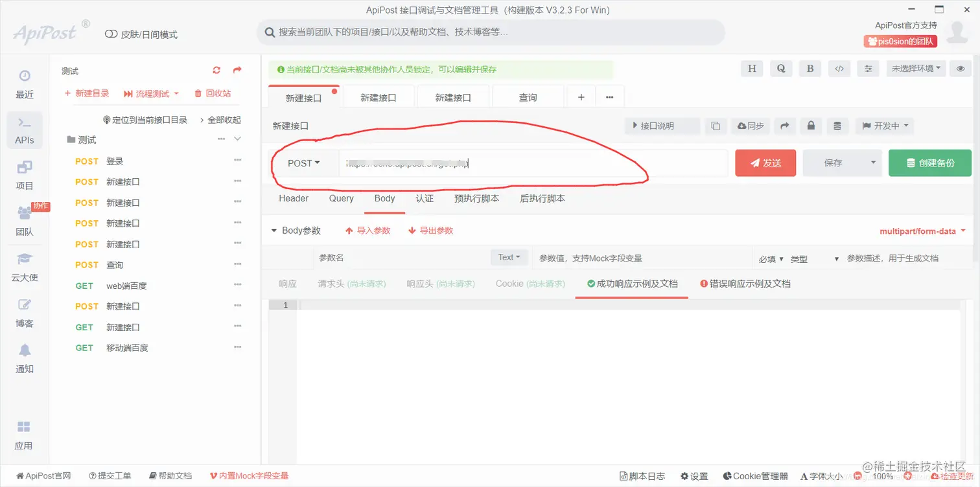Focus the top search box
The height and width of the screenshot is (487, 980).
(x=491, y=32)
